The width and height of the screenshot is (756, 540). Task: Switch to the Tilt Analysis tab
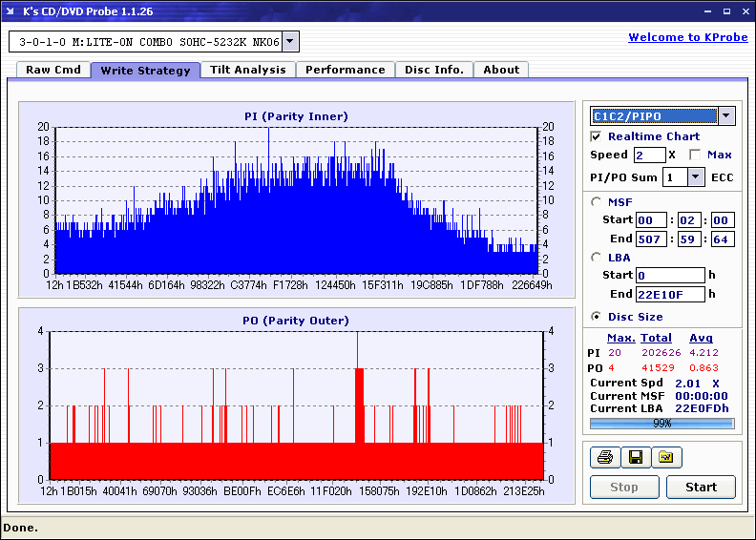pos(248,70)
